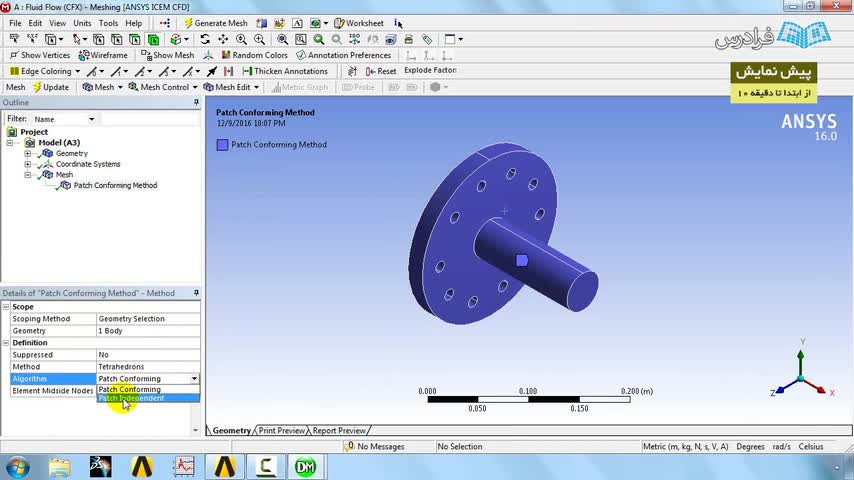Activate the Pan view tool

tap(223, 39)
